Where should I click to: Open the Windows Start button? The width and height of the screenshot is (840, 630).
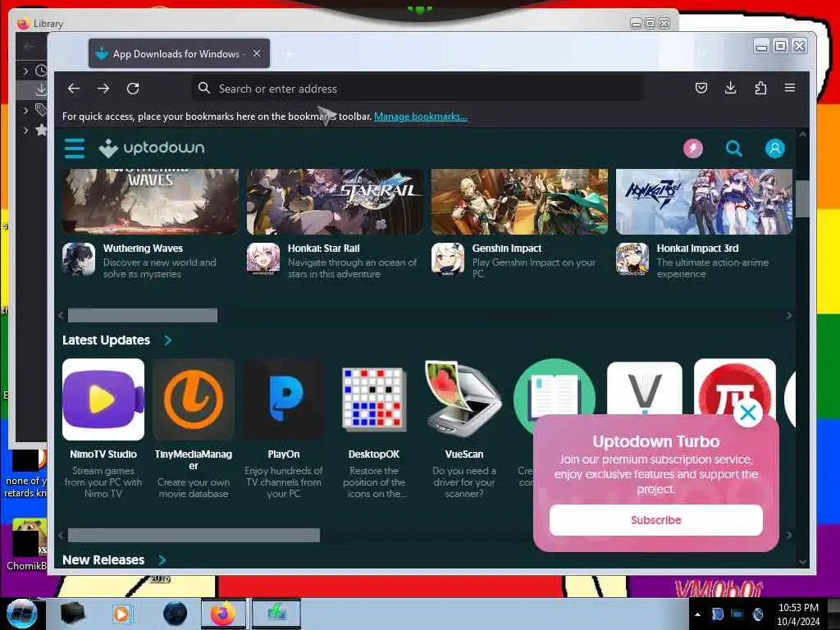(21, 614)
